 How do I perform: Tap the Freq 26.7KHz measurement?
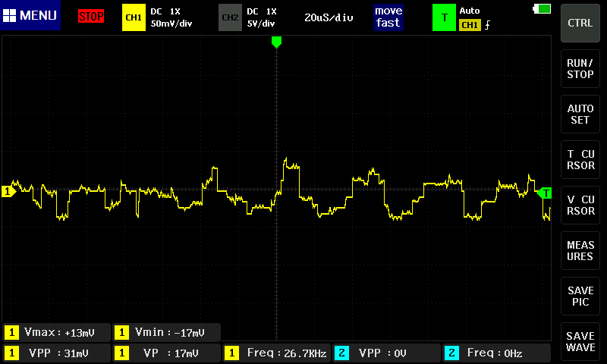coord(276,353)
